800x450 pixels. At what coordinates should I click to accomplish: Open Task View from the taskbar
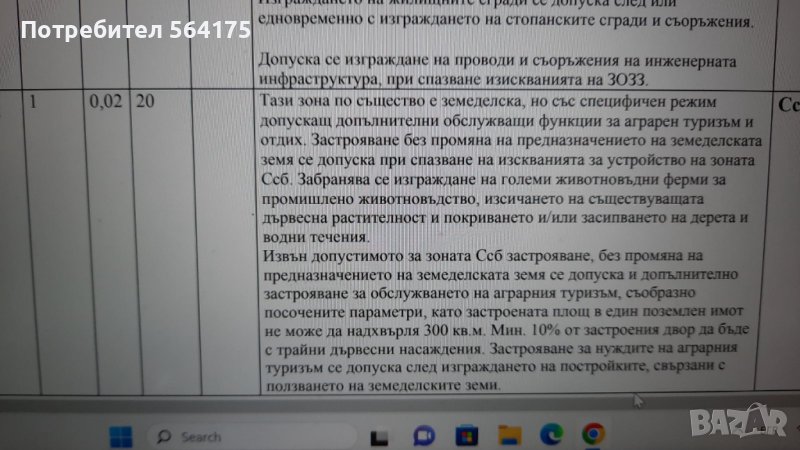[x=379, y=436]
